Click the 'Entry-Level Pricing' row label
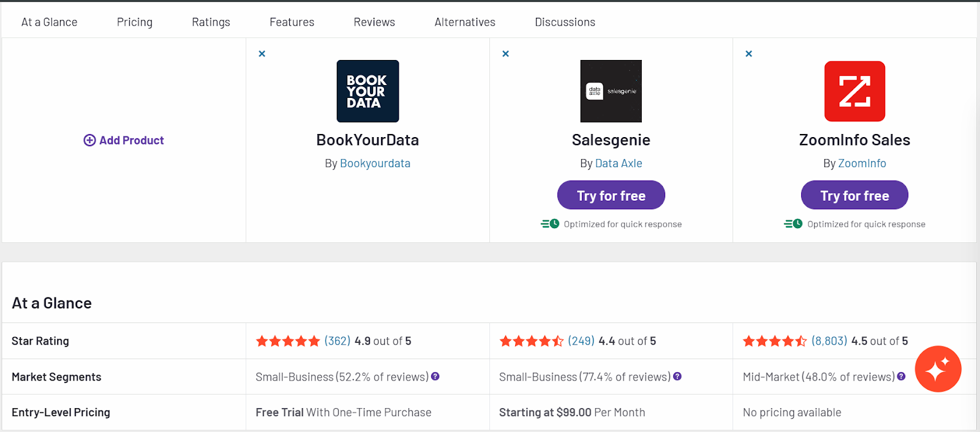Image resolution: width=980 pixels, height=432 pixels. 61,412
